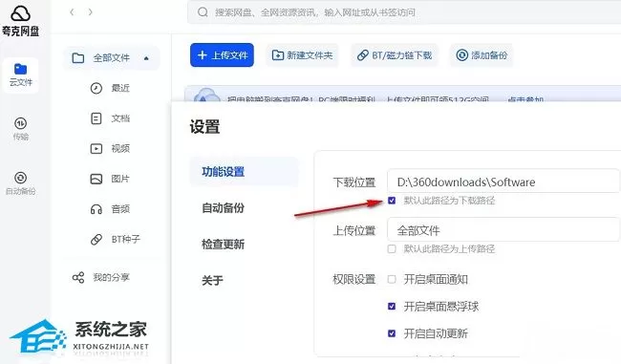Open the 传输 transfer icon in sidebar
Image resolution: width=621 pixels, height=364 pixels.
21,123
